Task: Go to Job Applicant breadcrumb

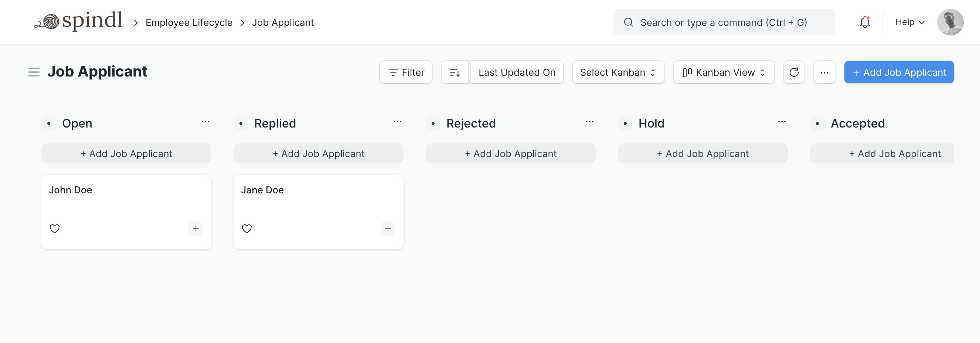Action: point(283,23)
